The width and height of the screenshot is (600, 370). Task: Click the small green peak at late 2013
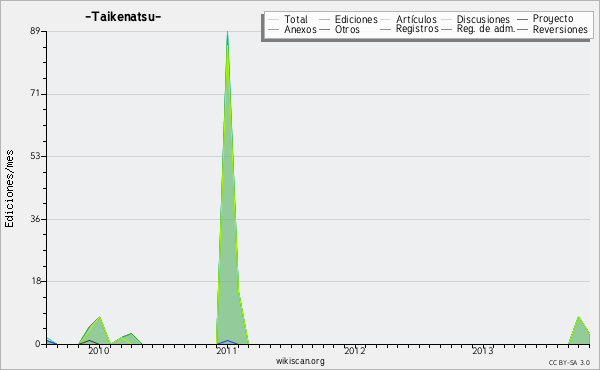coord(579,332)
